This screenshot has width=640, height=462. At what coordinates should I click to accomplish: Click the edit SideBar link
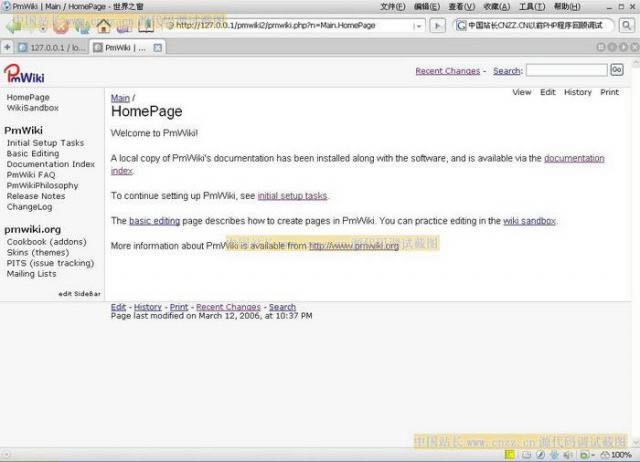coord(79,294)
